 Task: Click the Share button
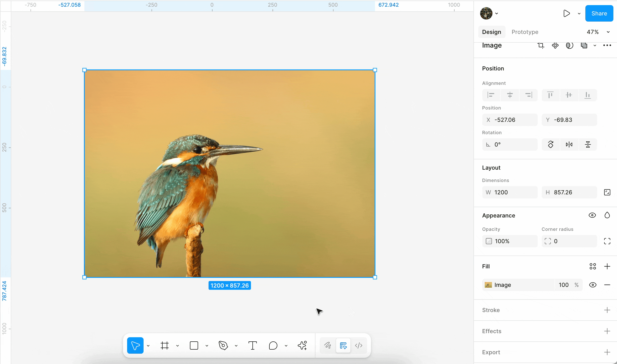point(599,13)
